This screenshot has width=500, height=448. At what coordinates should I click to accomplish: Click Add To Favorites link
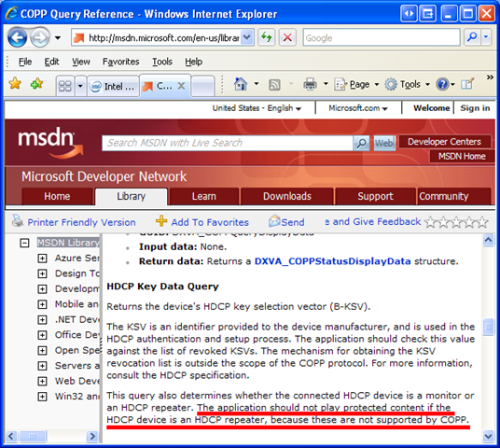[210, 222]
